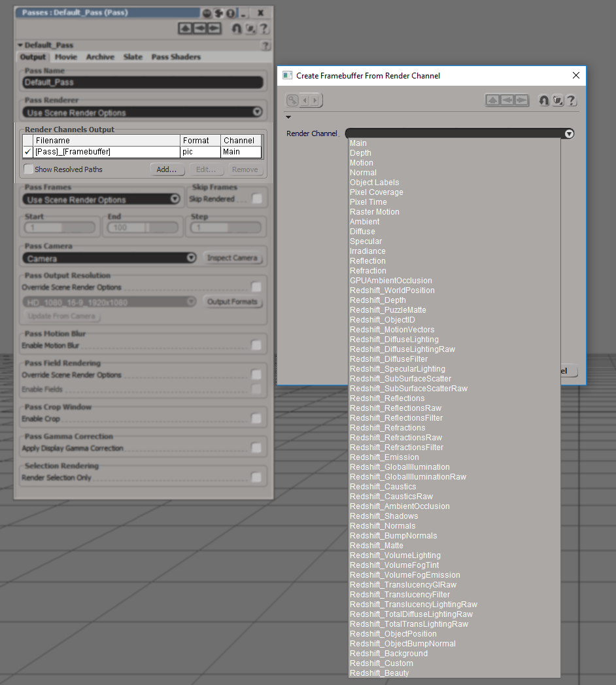Check Override Scene Render Options under Output Resolution
This screenshot has width=616, height=685.
(256, 287)
